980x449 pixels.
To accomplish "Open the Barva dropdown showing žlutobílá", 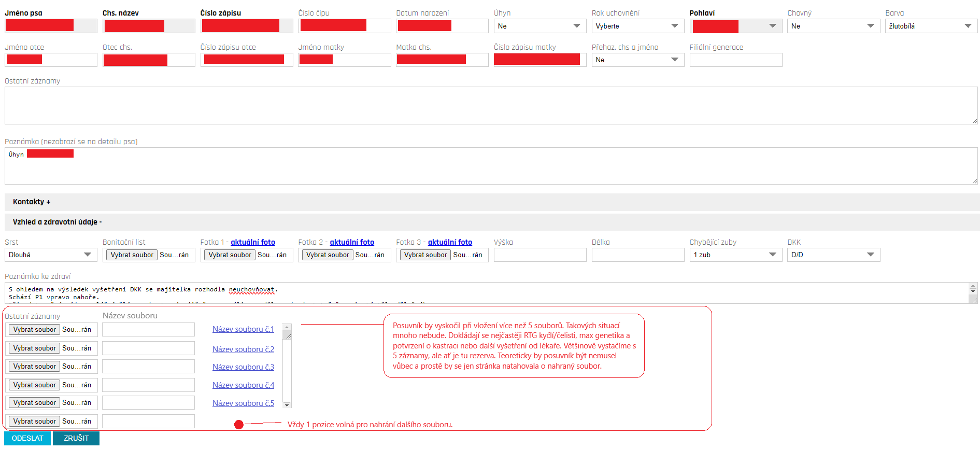I will coord(930,26).
